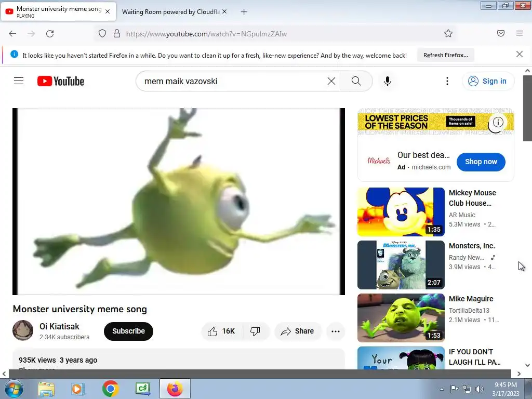The width and height of the screenshot is (532, 399).
Task: Close the Waiting Room tab
Action: (x=224, y=11)
